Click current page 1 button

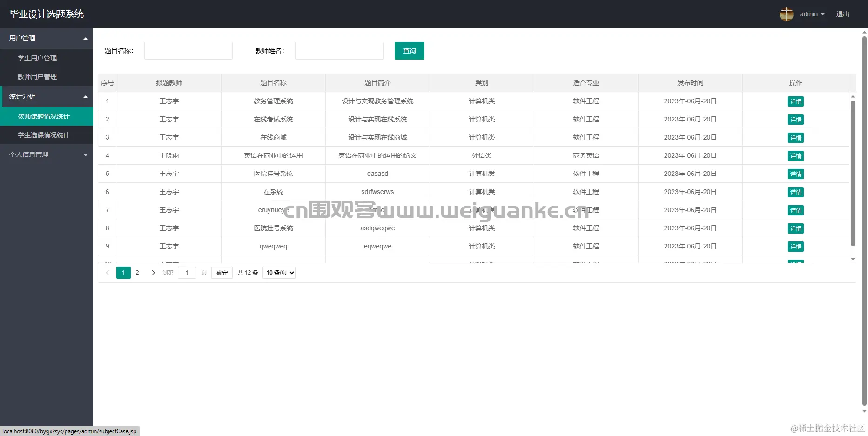point(123,273)
